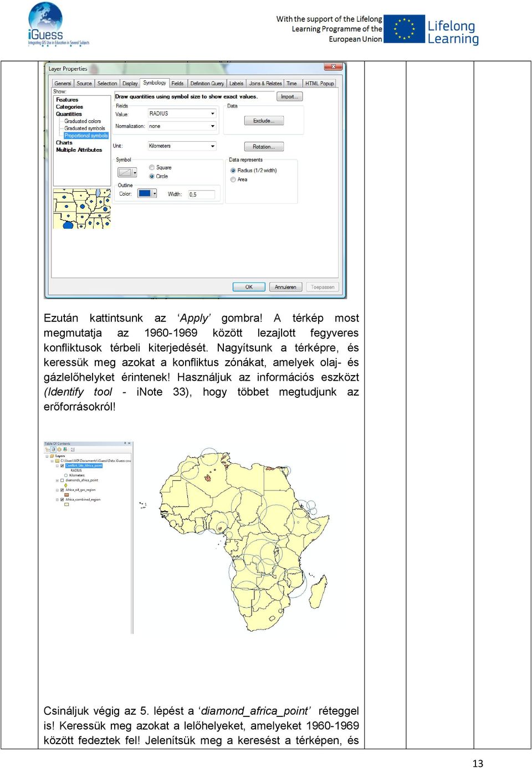Open the Labels tab
The image size is (532, 768).
pos(237,84)
